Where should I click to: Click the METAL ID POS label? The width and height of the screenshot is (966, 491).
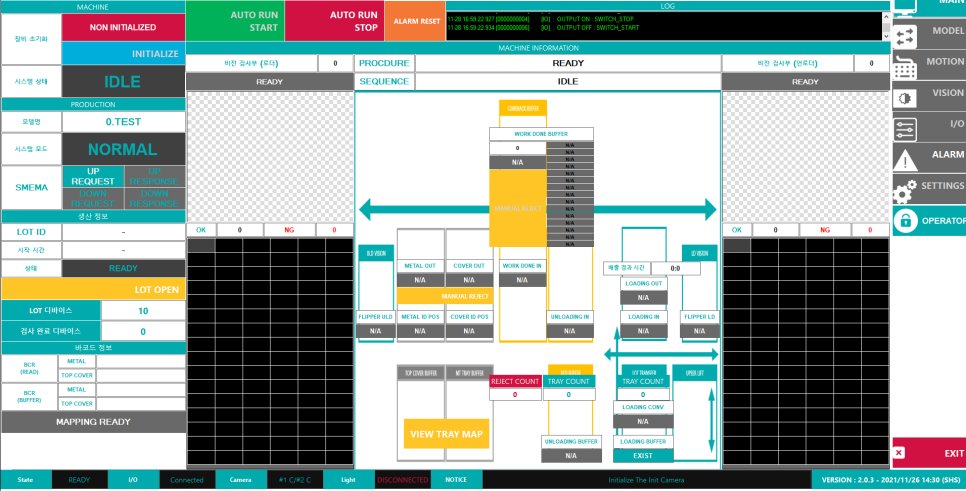click(420, 317)
